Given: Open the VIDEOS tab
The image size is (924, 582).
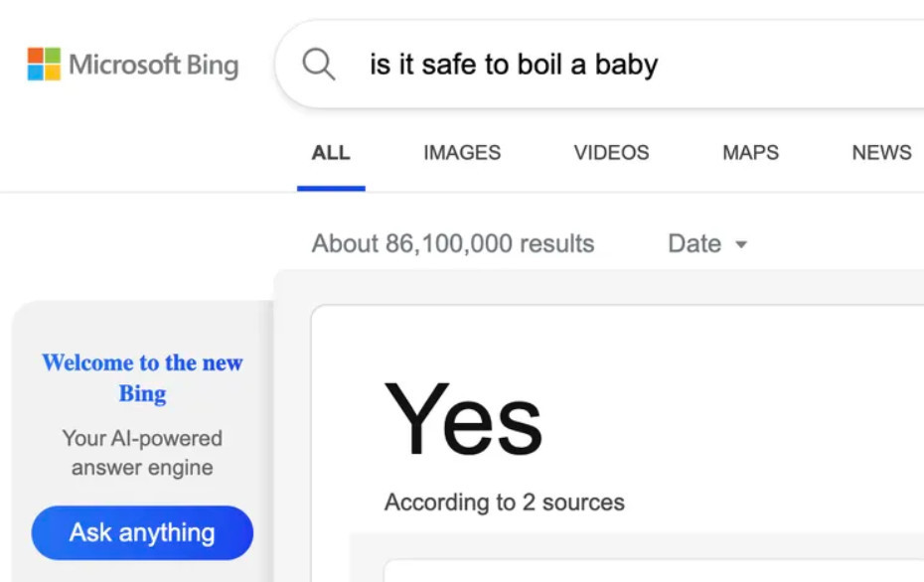Looking at the screenshot, I should click(x=611, y=153).
